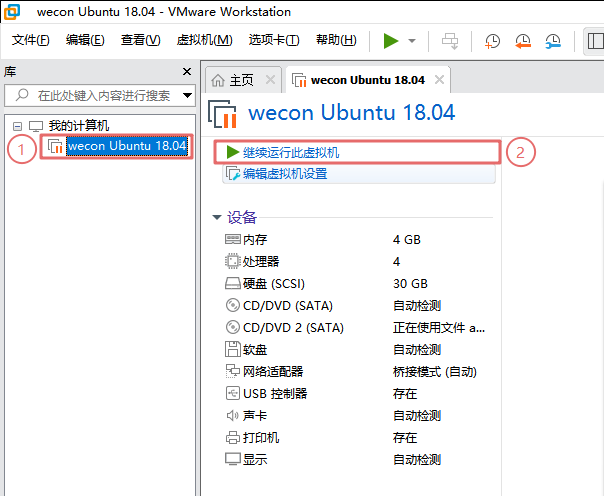The width and height of the screenshot is (604, 496).
Task: Click 继续运行此虚拟机 to resume VM
Action: pos(290,152)
